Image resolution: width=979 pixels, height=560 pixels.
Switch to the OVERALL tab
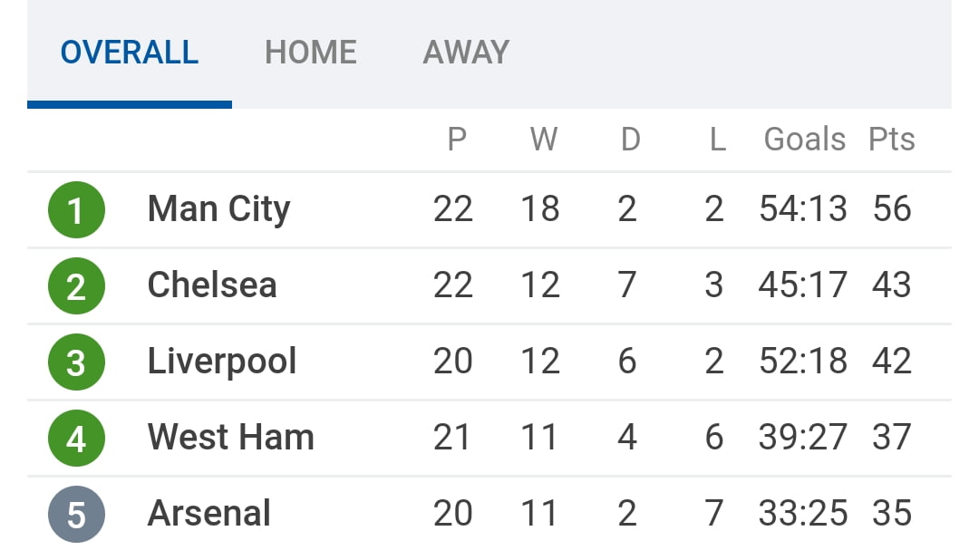(130, 52)
